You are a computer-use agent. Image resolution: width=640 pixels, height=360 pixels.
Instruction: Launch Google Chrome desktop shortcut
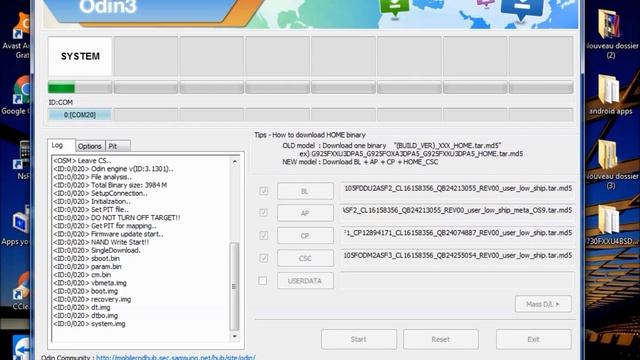point(18,96)
